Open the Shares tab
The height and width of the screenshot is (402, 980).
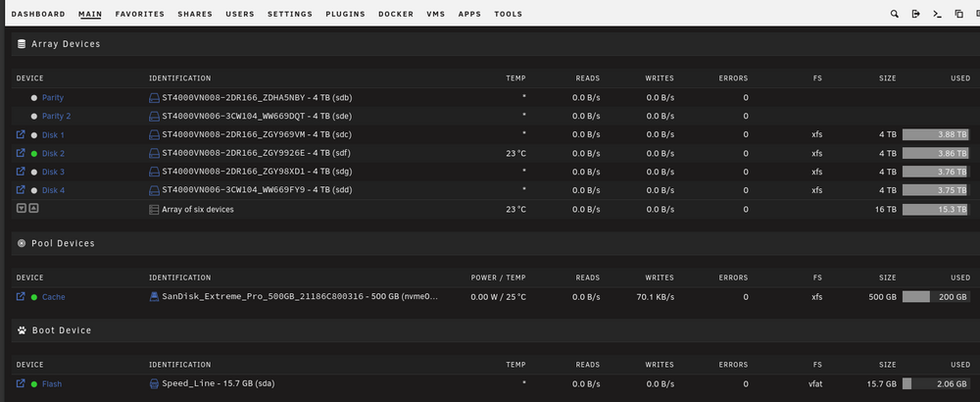click(195, 14)
